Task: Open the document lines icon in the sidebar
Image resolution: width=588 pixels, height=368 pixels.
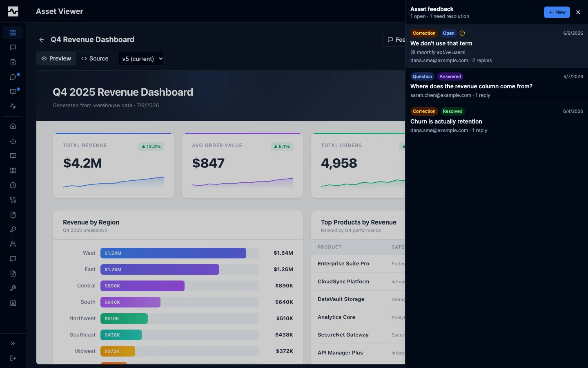Action: (13, 215)
